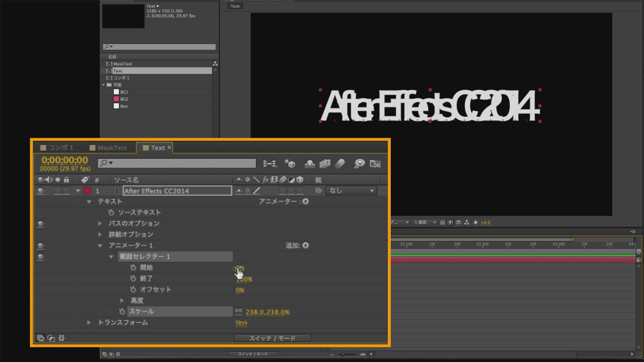This screenshot has height=362, width=644.
Task: Click the スイッチ / モード button
Action: coord(272,338)
